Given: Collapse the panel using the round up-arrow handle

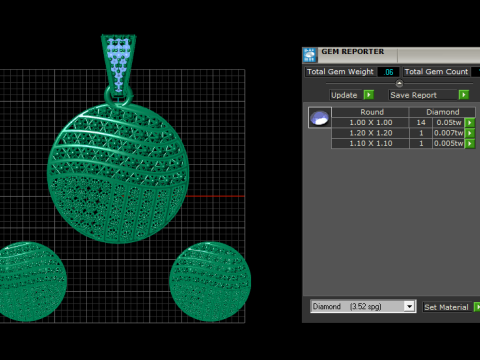Looking at the screenshot, I should pyautogui.click(x=399, y=83).
